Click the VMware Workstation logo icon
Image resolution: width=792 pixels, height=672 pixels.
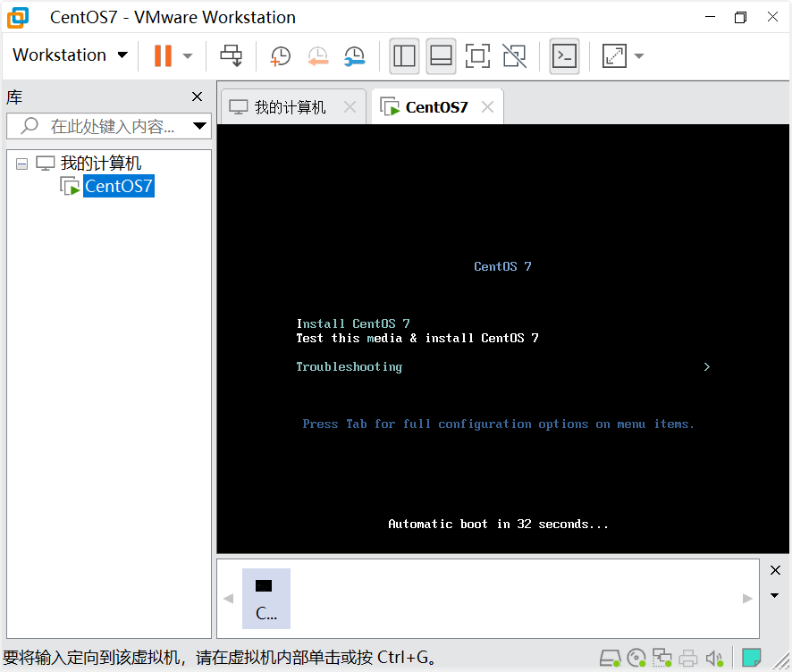(18, 18)
